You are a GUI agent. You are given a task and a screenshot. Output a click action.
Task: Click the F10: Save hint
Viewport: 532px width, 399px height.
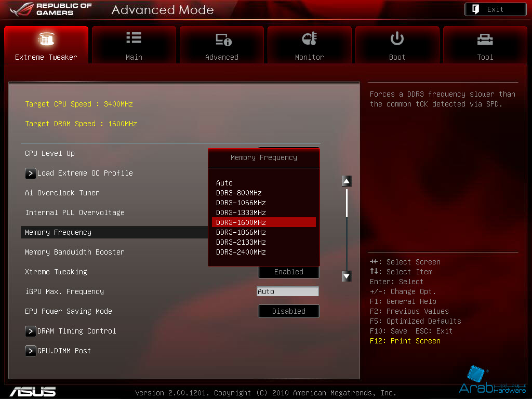[x=389, y=331]
